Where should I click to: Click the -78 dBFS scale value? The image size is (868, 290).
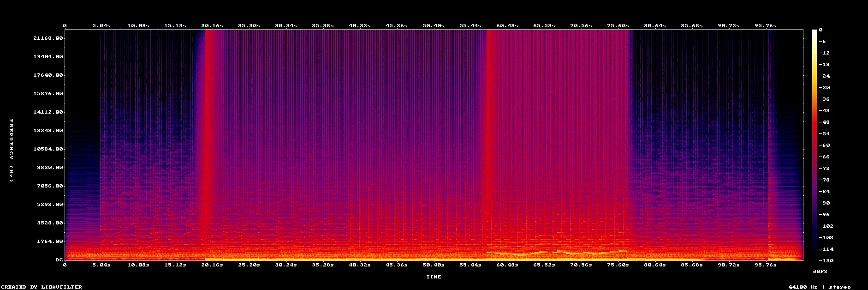(x=824, y=180)
